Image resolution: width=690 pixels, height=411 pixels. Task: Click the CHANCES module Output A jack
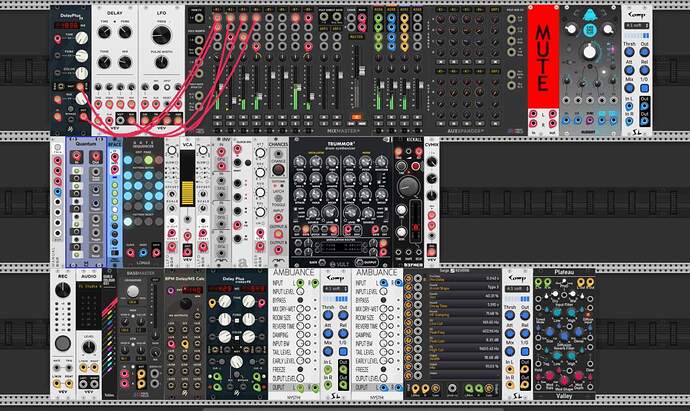[x=278, y=234]
